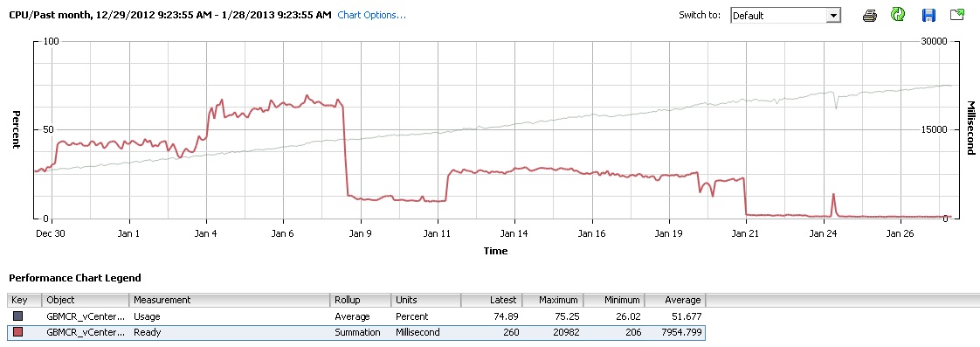Refresh the chart with green icon

pyautogui.click(x=898, y=15)
